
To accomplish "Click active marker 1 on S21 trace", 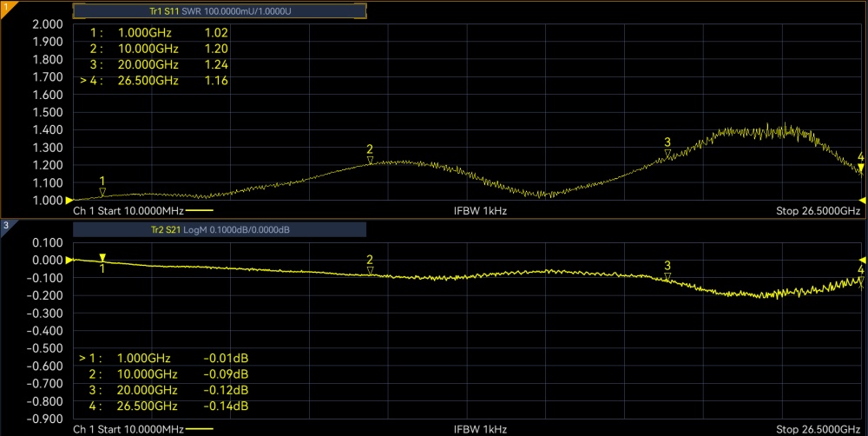I will click(102, 258).
